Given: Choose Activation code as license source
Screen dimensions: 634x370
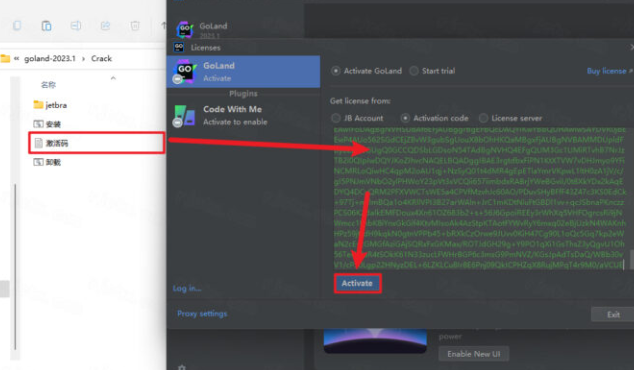Looking at the screenshot, I should 405,118.
